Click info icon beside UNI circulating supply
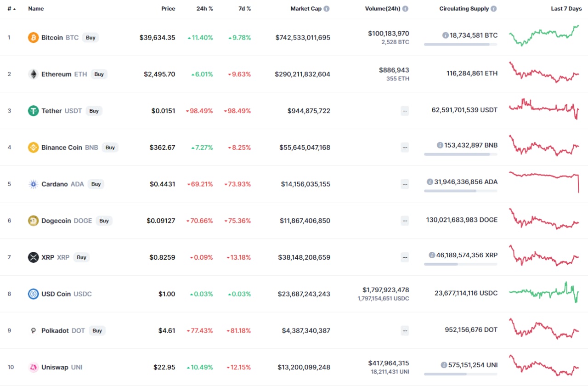The height and width of the screenshot is (386, 588). click(444, 365)
